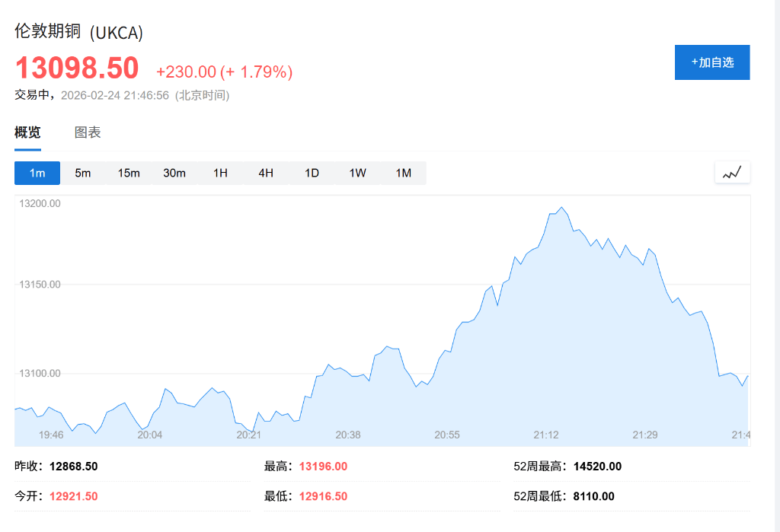Add copper to watchlist with +加自选
The image size is (780, 532).
pos(712,62)
